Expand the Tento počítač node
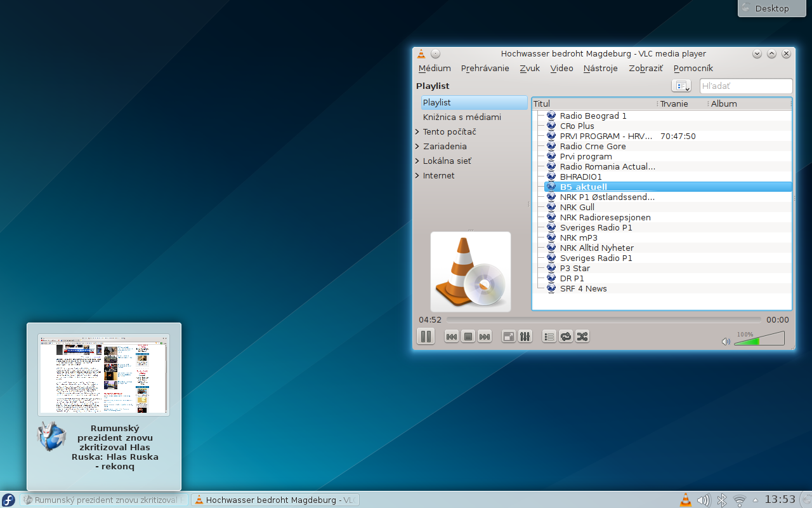 (x=417, y=131)
